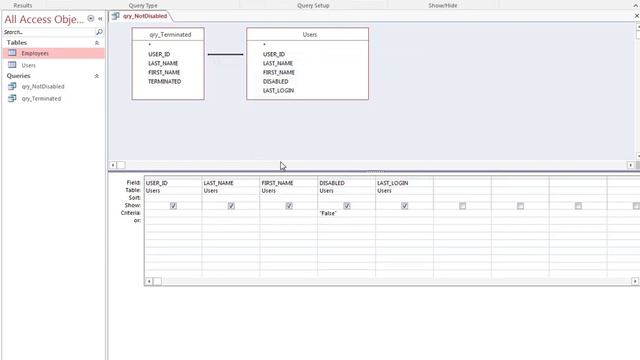Select asterisk in qry_Terminated field list
This screenshot has height=360, width=640.
(x=150, y=44)
